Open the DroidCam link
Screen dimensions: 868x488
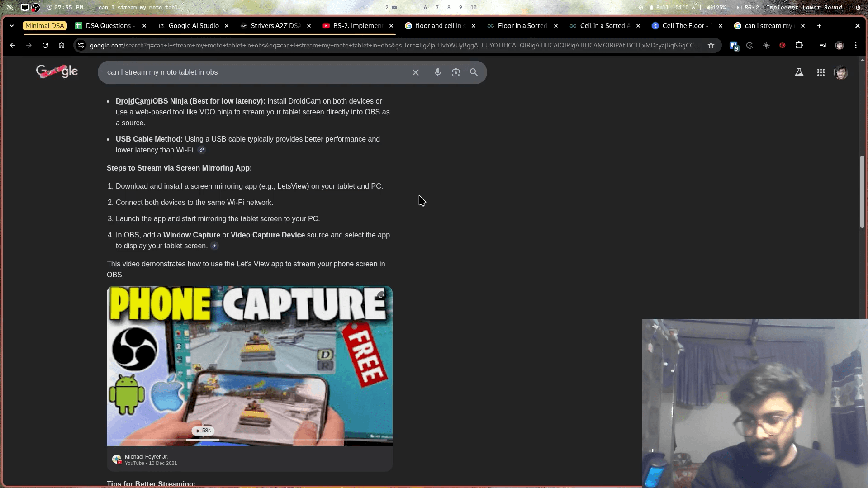(133, 101)
